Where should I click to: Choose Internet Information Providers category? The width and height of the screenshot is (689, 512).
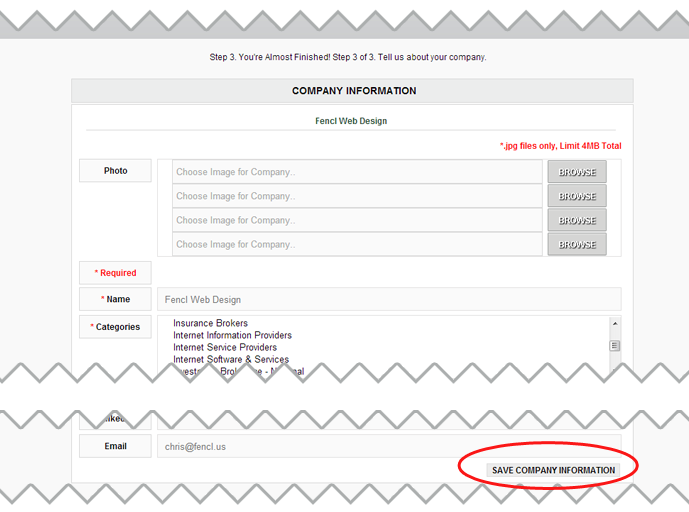(x=232, y=335)
